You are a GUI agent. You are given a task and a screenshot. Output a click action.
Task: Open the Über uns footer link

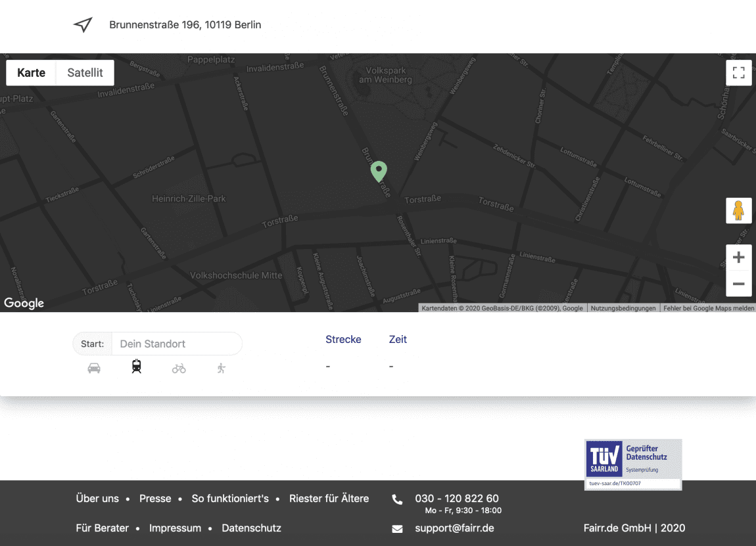[97, 499]
